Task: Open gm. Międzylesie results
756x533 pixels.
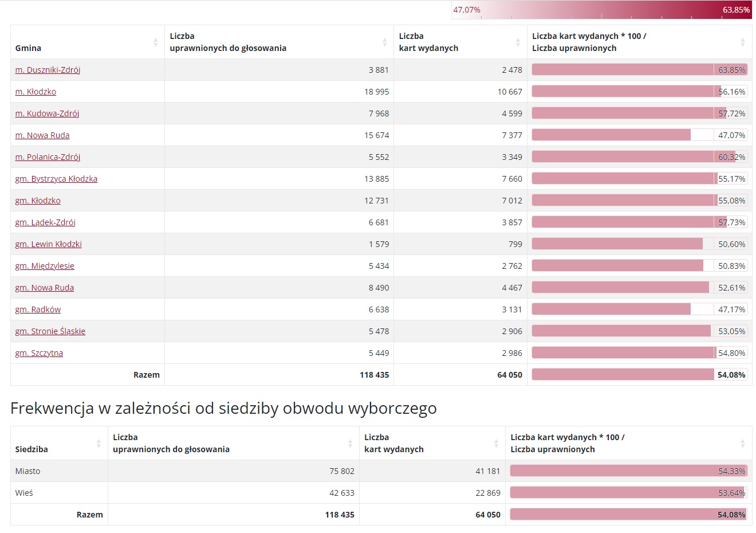Action: (45, 266)
